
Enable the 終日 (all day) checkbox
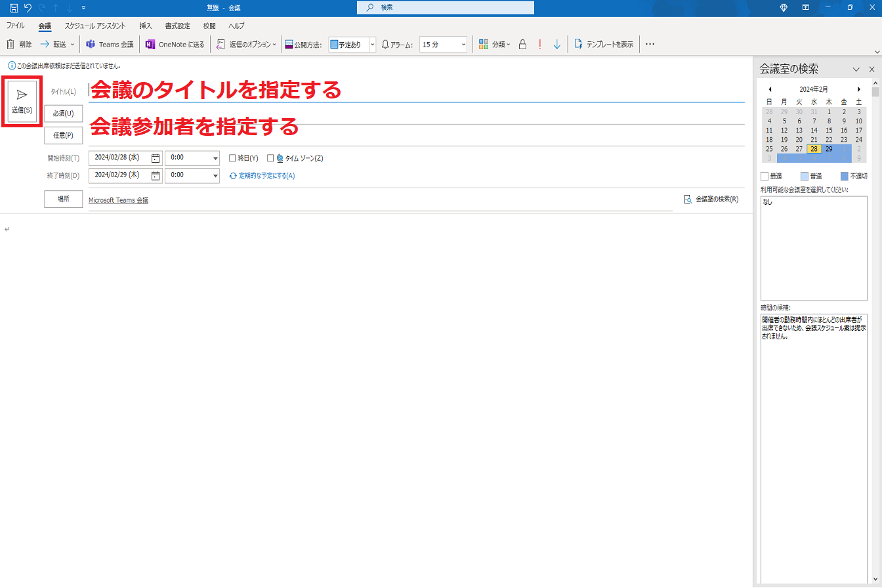point(232,157)
